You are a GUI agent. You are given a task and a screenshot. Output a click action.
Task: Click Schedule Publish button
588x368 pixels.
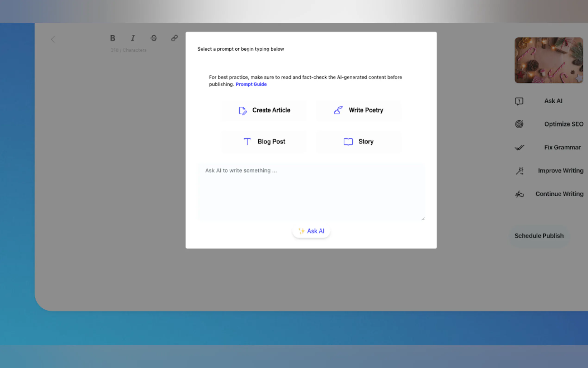pyautogui.click(x=539, y=236)
